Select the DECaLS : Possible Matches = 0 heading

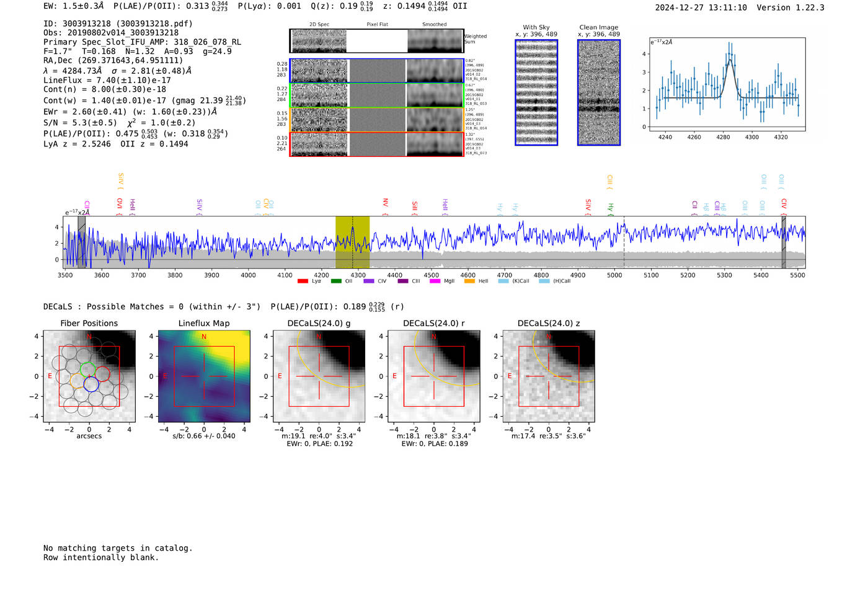151,307
